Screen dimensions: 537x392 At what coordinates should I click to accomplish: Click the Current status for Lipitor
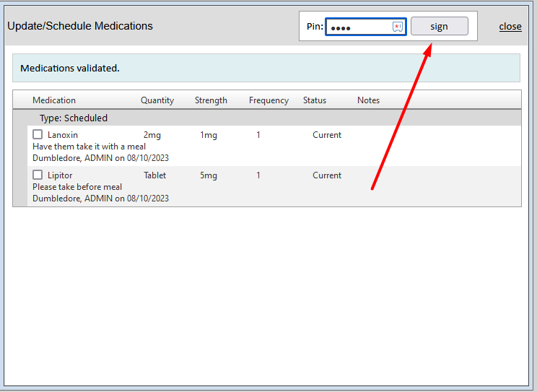(327, 175)
